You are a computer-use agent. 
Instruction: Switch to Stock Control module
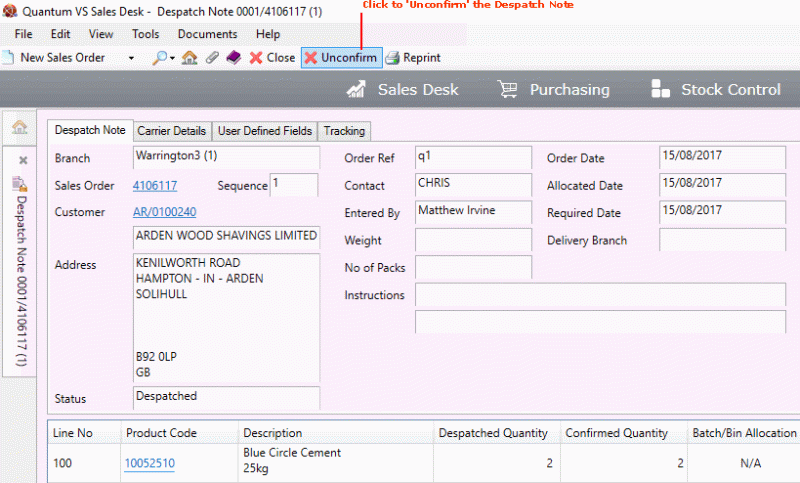pyautogui.click(x=716, y=89)
